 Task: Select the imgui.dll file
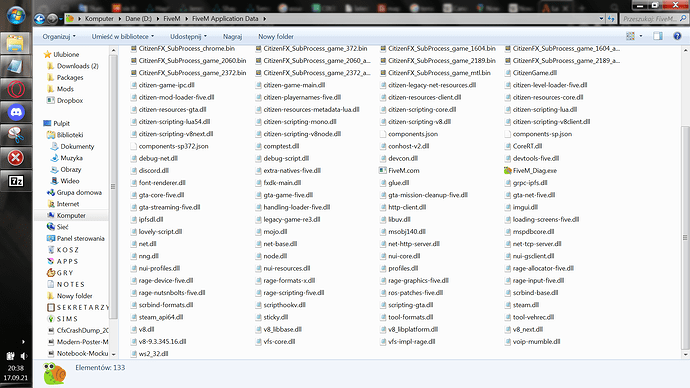tap(525, 207)
